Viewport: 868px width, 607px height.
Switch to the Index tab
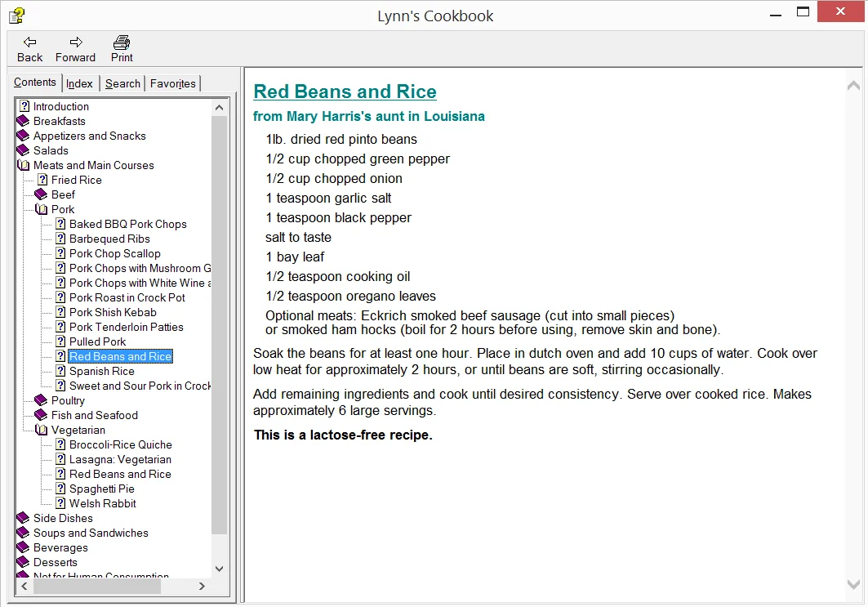(x=80, y=83)
